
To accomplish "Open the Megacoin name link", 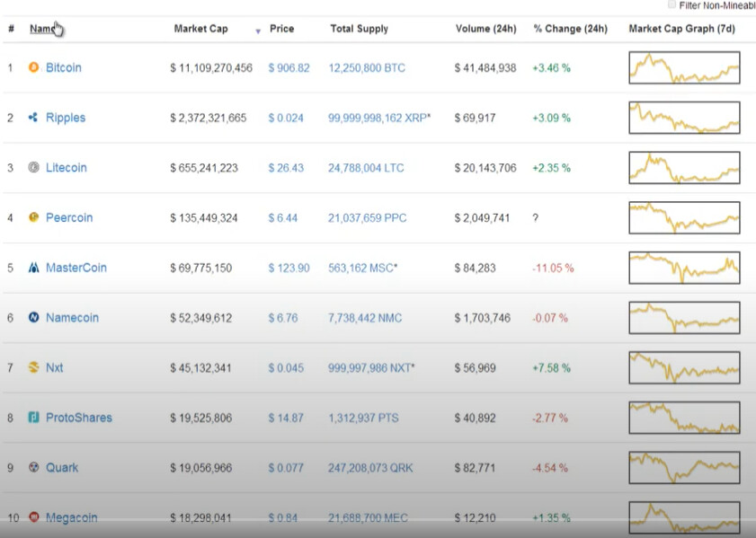I will pos(71,517).
